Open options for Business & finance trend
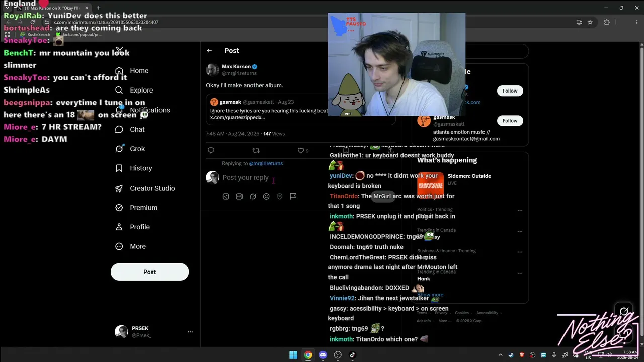The image size is (644, 362). click(x=520, y=252)
